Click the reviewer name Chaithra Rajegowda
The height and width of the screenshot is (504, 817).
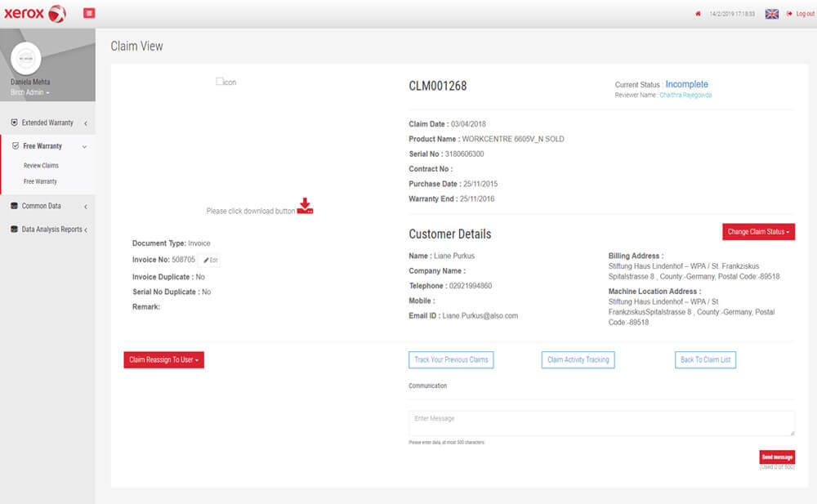685,95
